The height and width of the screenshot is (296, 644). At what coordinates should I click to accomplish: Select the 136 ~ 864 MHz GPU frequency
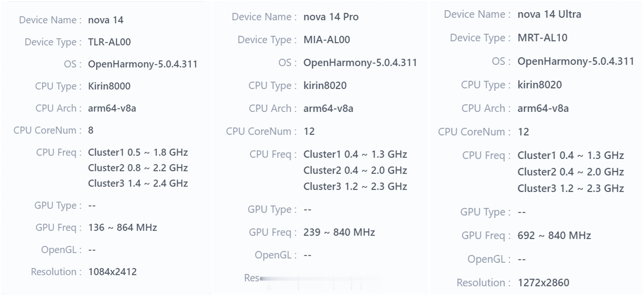click(122, 228)
